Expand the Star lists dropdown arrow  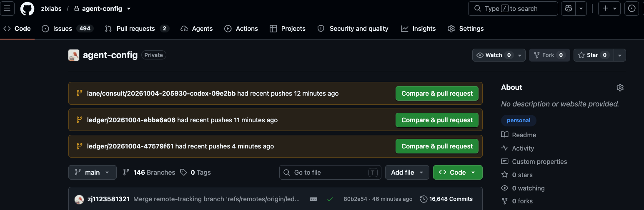(620, 55)
